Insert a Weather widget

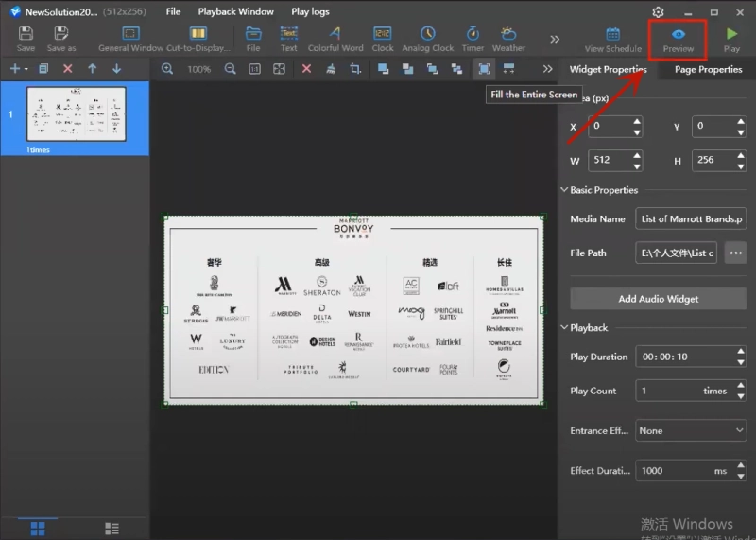click(507, 34)
